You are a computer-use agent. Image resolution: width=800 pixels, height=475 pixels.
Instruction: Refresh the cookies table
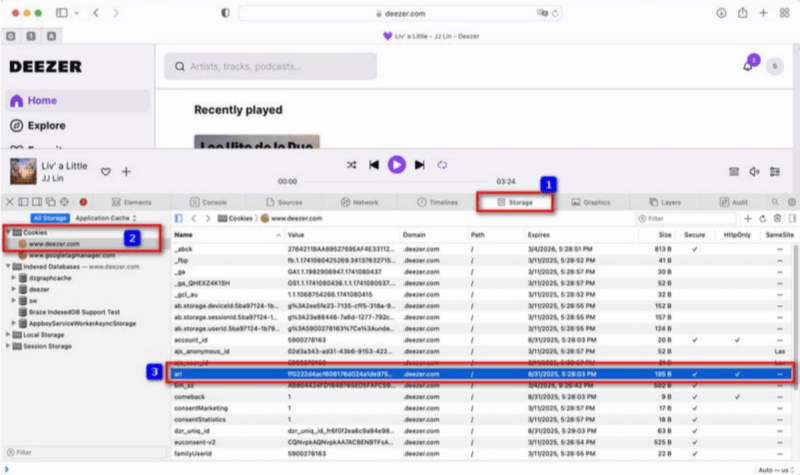pos(763,218)
